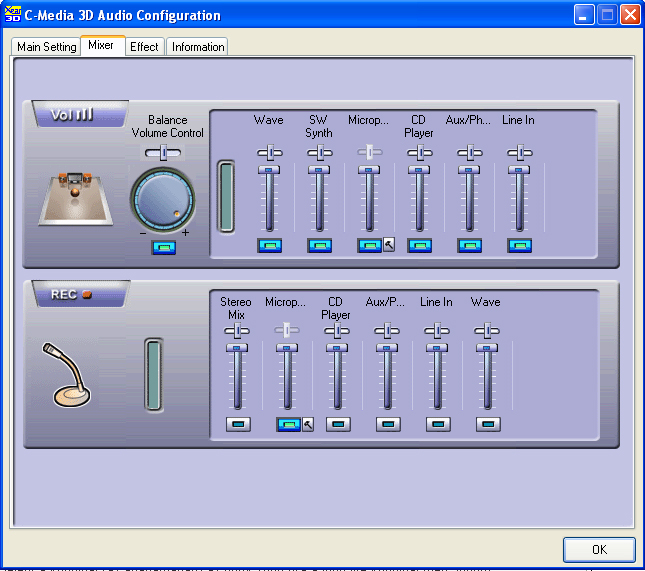Viewport: 645px width, 571px height.
Task: Click the playback Wave volume fader
Action: 269,198
